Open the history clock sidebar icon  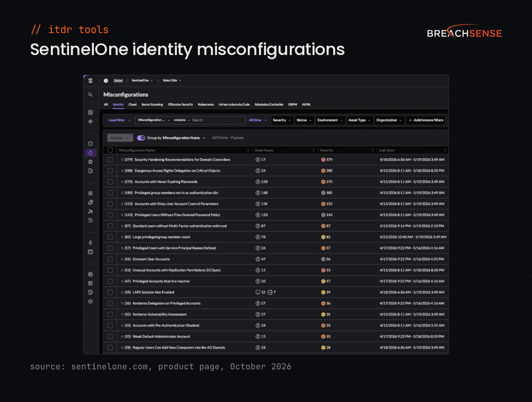coord(90,220)
